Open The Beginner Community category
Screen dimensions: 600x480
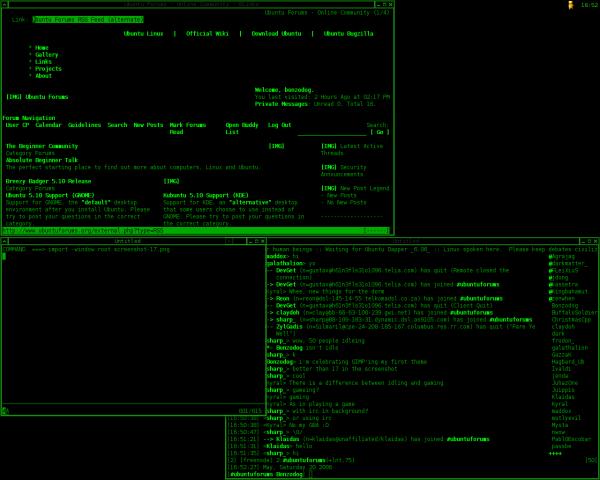[x=42, y=146]
